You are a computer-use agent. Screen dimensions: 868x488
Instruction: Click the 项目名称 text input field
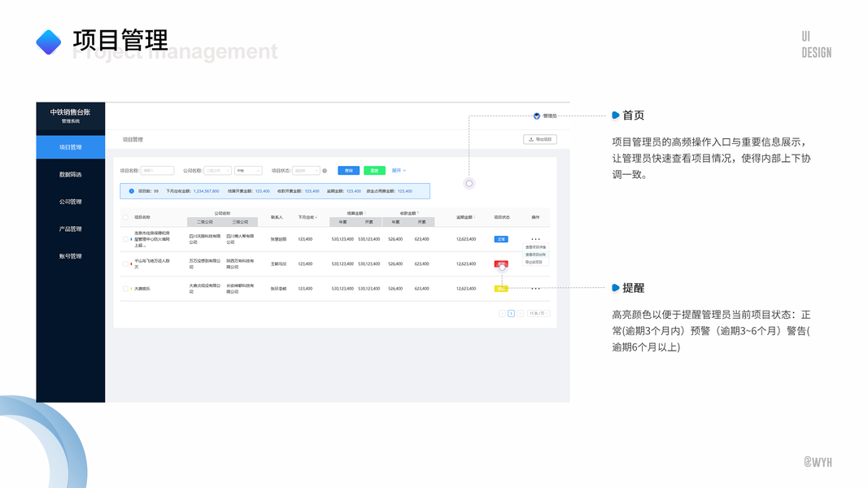click(157, 171)
